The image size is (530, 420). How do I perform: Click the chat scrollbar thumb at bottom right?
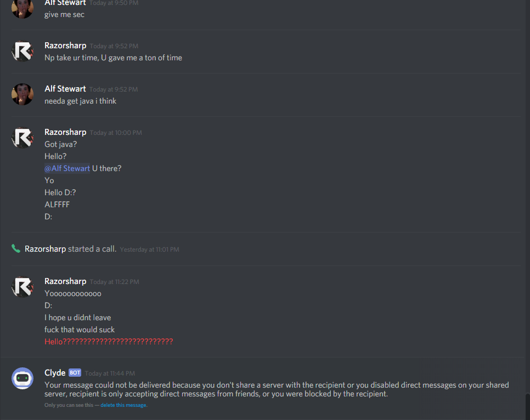click(528, 406)
